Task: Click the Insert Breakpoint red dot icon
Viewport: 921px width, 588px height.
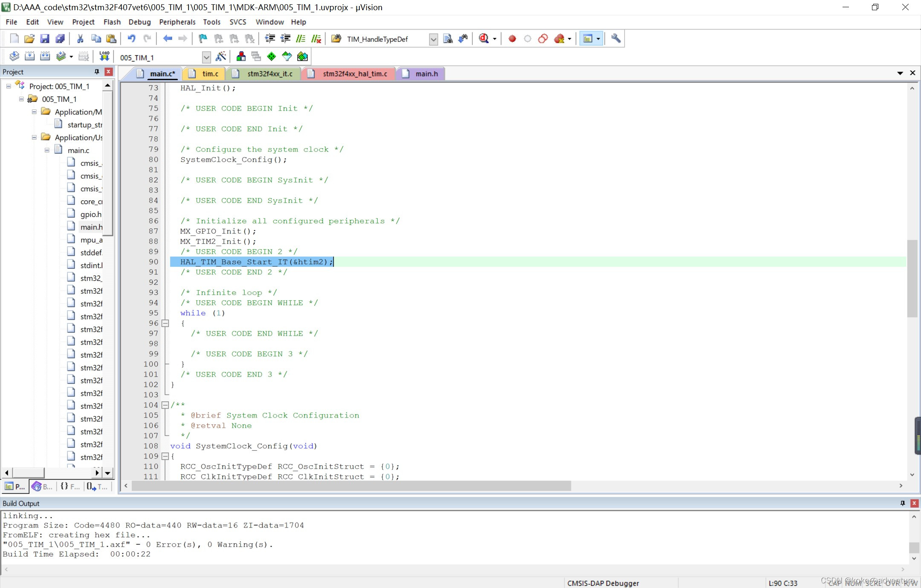Action: pyautogui.click(x=512, y=39)
